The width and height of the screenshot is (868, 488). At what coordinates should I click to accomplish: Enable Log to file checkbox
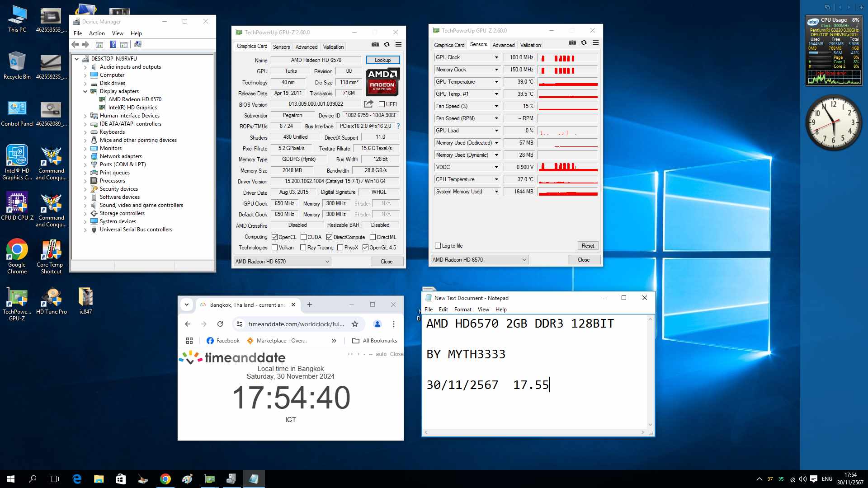tap(438, 246)
